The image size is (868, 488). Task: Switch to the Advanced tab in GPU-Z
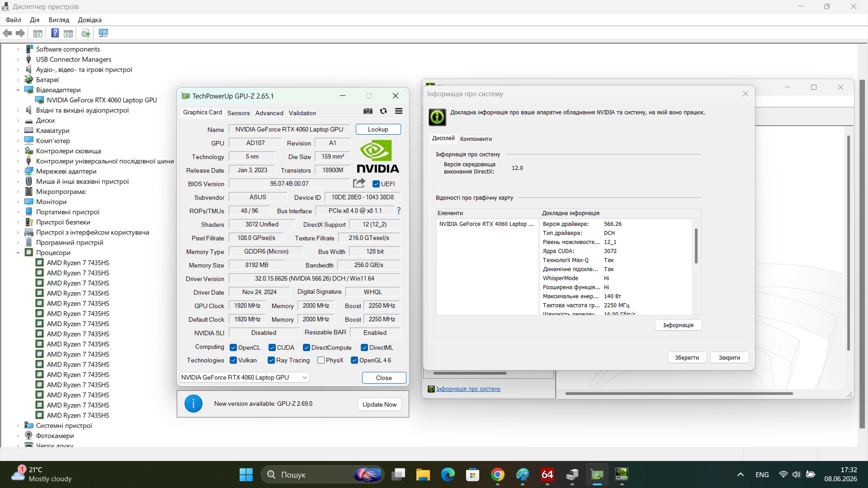pyautogui.click(x=269, y=113)
